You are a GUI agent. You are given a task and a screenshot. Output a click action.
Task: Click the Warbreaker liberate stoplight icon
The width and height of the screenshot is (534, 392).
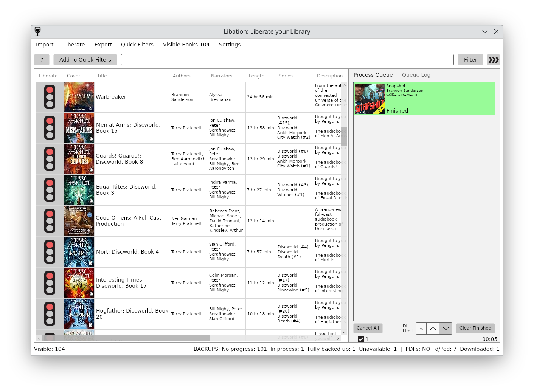[x=50, y=97]
